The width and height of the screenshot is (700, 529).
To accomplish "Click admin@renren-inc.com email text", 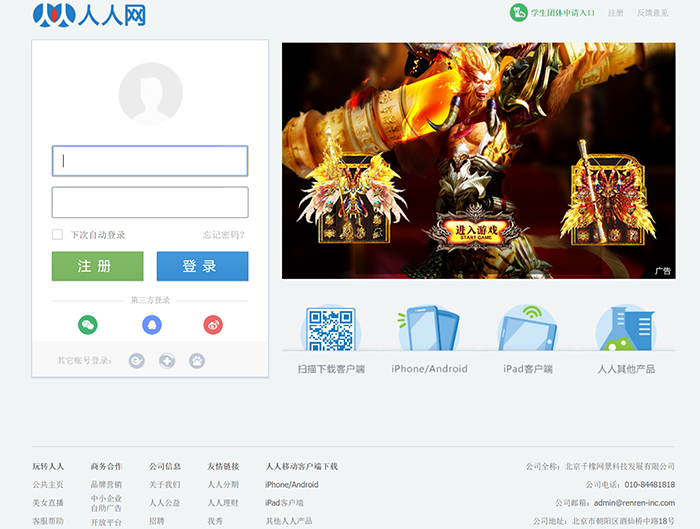I will 634,503.
